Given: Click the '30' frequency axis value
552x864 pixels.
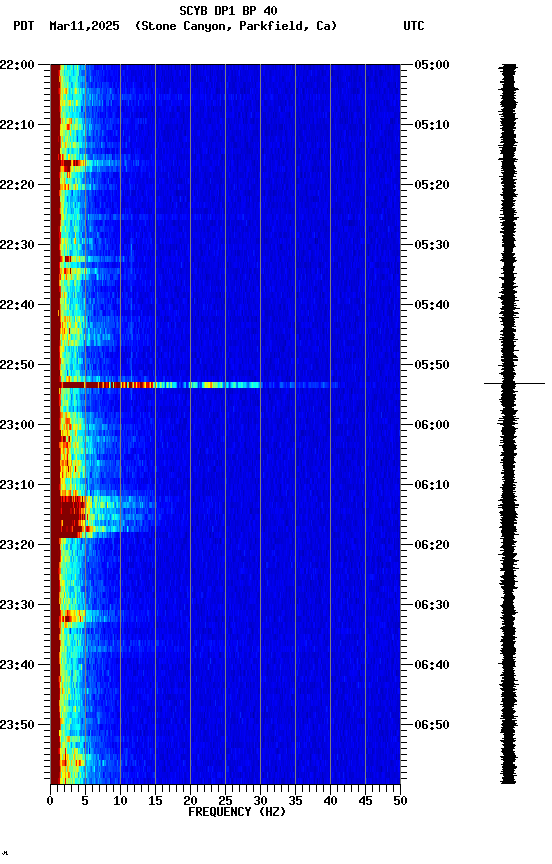Looking at the screenshot, I should (x=261, y=801).
